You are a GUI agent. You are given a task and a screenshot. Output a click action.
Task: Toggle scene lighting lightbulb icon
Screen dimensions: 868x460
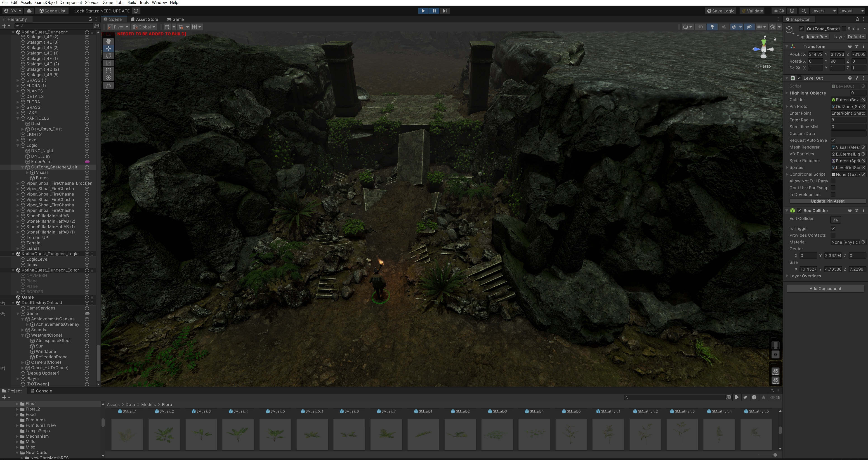point(712,27)
